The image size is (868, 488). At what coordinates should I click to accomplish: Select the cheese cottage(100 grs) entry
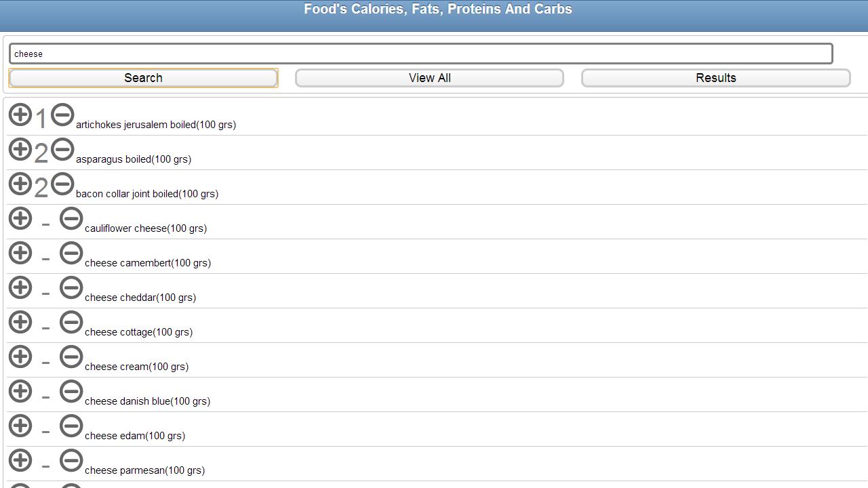point(138,331)
